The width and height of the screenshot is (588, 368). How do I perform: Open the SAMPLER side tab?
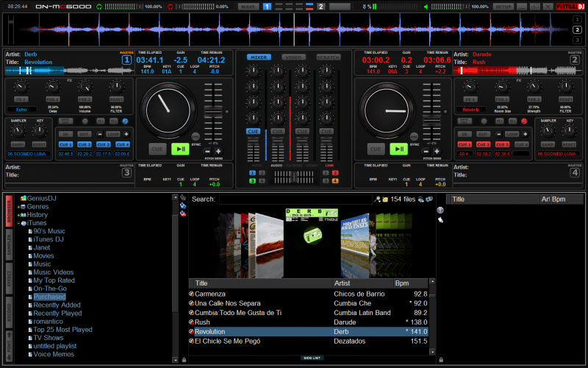click(x=9, y=245)
